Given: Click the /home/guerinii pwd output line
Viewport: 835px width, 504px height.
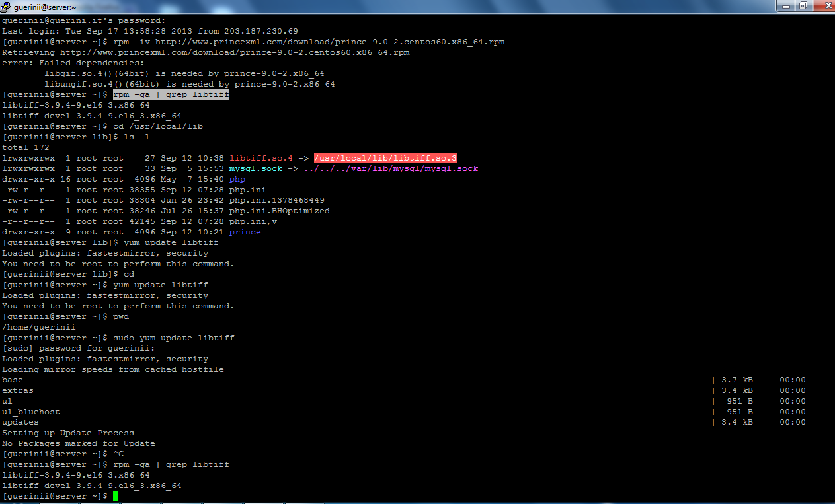Looking at the screenshot, I should (x=38, y=327).
